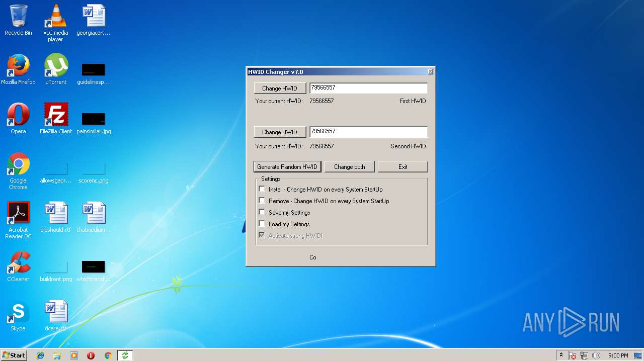Check the Load my Settings box
Screen dimensions: 644x362
click(x=262, y=224)
